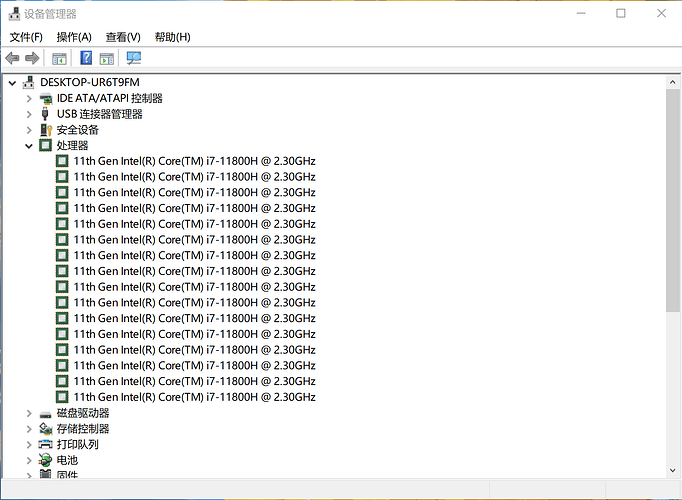Click the scrollbar down arrow

point(672,470)
